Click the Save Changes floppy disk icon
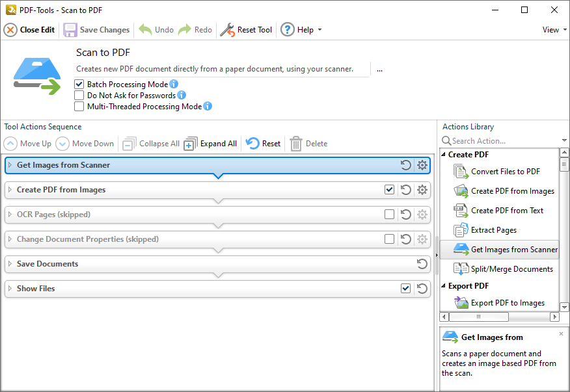 point(70,30)
